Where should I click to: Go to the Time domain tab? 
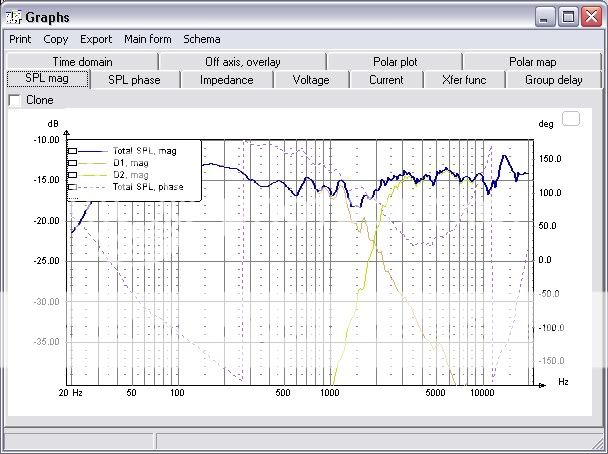coord(82,62)
